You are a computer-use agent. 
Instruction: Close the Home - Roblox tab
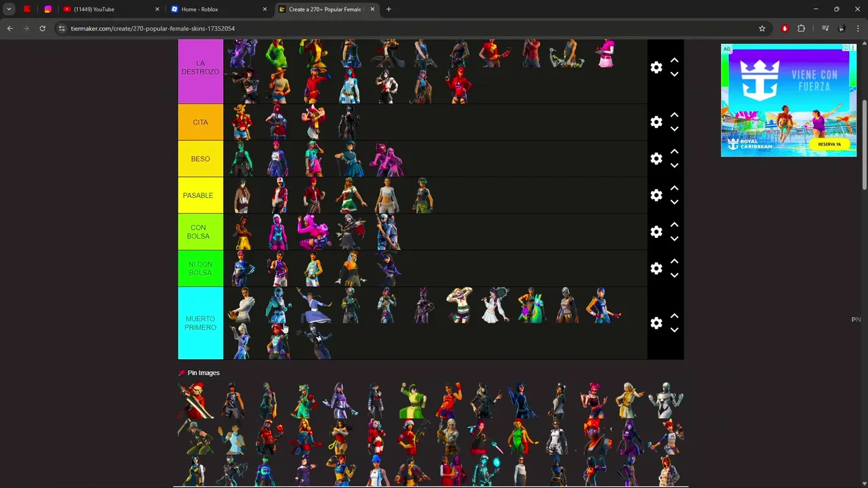[264, 9]
